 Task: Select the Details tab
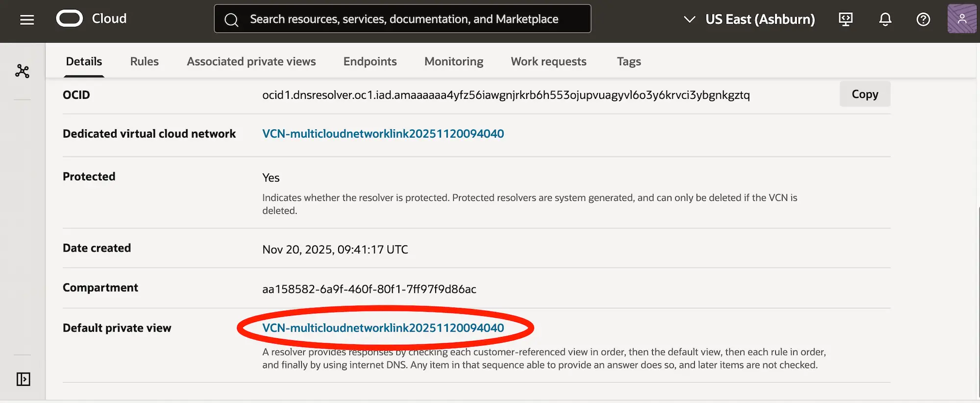[84, 62]
